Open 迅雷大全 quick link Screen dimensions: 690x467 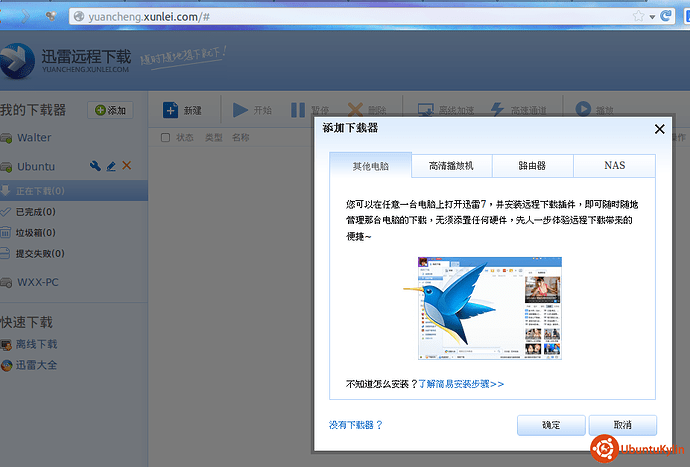(x=37, y=365)
